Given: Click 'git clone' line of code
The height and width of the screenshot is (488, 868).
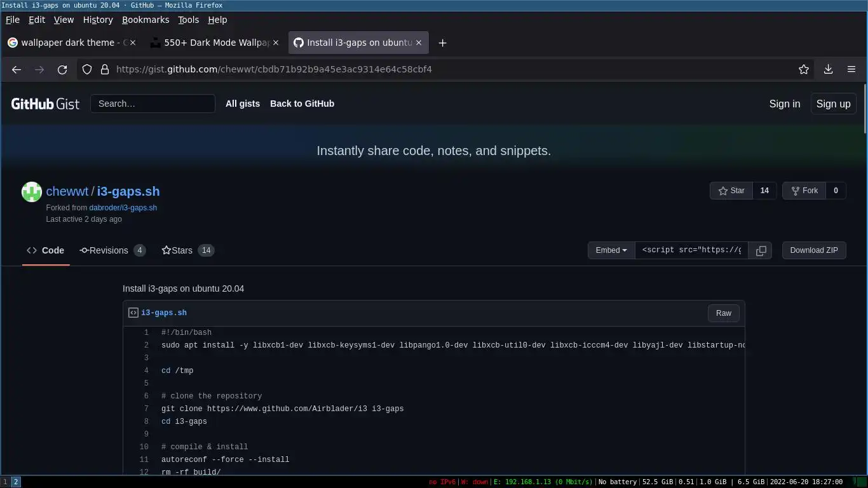Looking at the screenshot, I should pyautogui.click(x=282, y=409).
